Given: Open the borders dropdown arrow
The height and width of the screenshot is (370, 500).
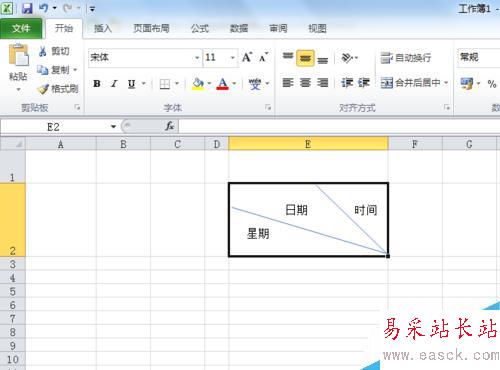Looking at the screenshot, I should tap(177, 84).
